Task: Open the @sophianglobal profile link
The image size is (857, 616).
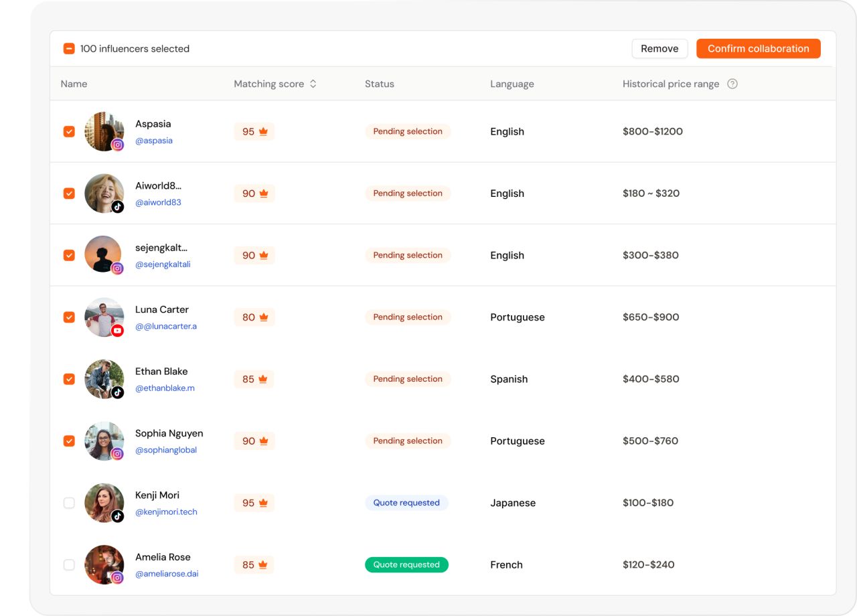Action: [166, 450]
